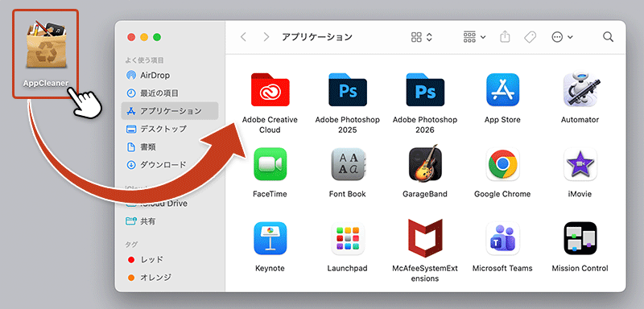Select the Font Book app icon

348,164
